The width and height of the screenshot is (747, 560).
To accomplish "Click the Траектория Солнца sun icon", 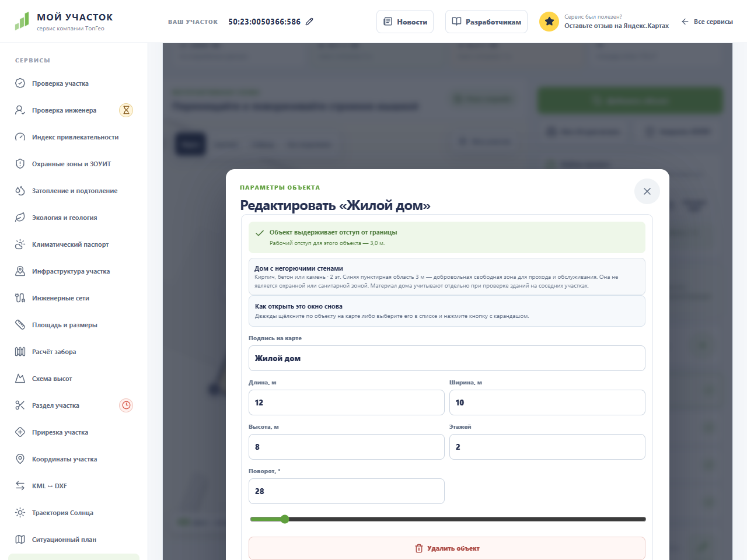I will [20, 513].
